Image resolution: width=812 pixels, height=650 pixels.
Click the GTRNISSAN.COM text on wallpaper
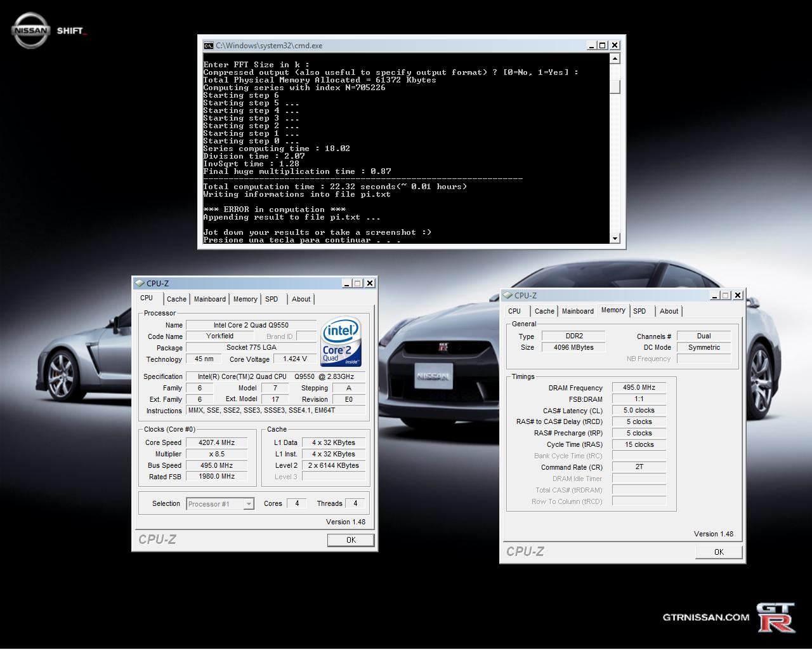(706, 617)
